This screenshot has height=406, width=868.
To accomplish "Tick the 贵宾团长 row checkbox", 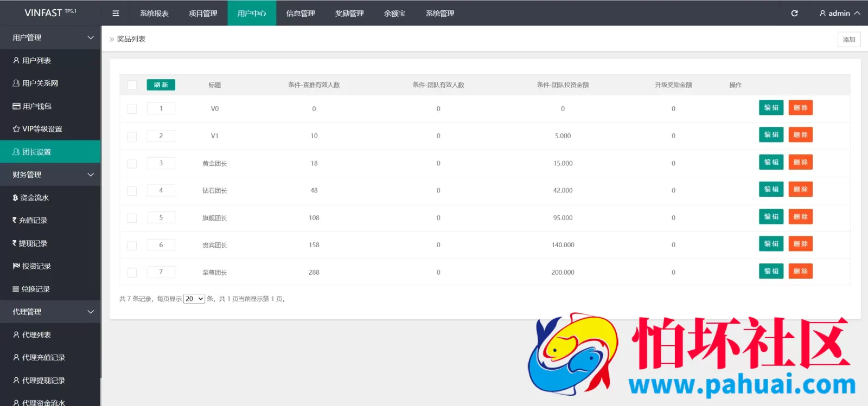I will tap(132, 246).
